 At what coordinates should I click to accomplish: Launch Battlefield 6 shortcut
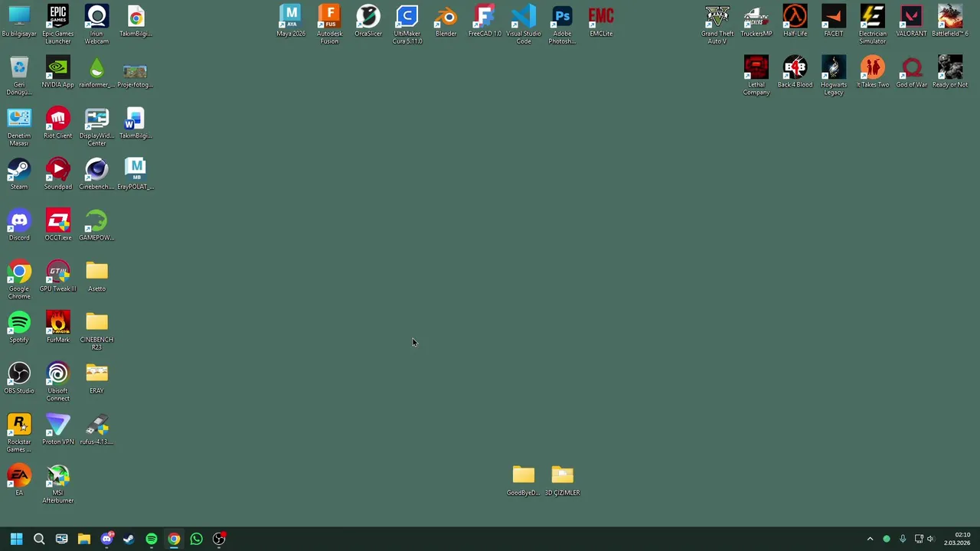(x=950, y=21)
